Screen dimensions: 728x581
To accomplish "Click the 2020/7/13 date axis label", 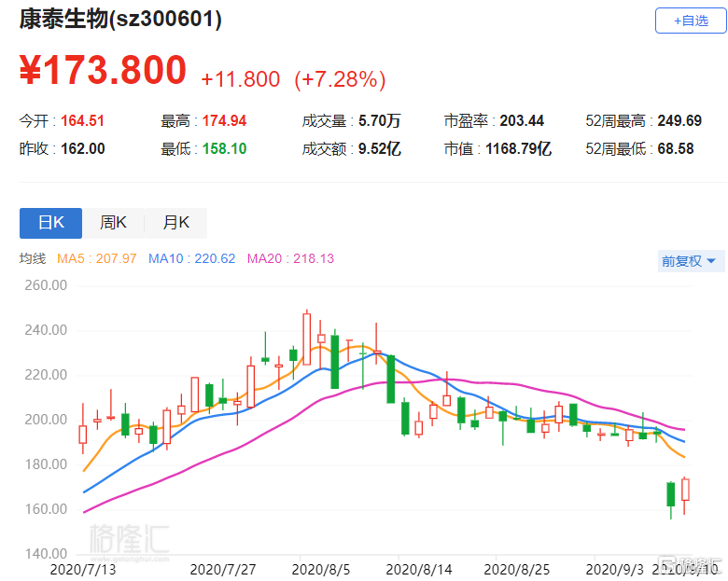I will (83, 570).
